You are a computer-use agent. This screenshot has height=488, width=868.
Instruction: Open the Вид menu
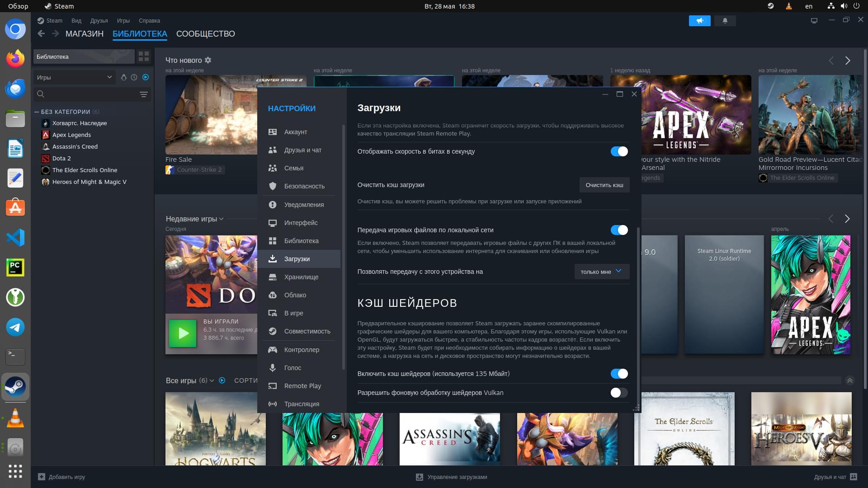(76, 21)
